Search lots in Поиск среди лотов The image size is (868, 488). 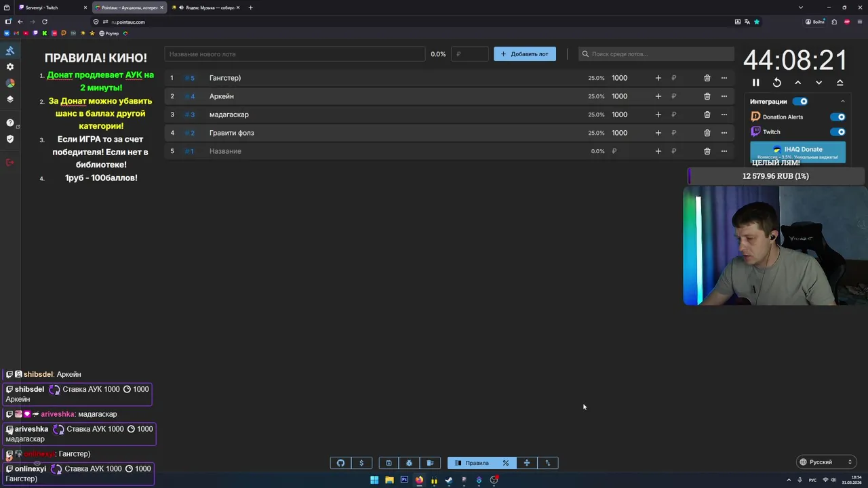click(x=656, y=54)
